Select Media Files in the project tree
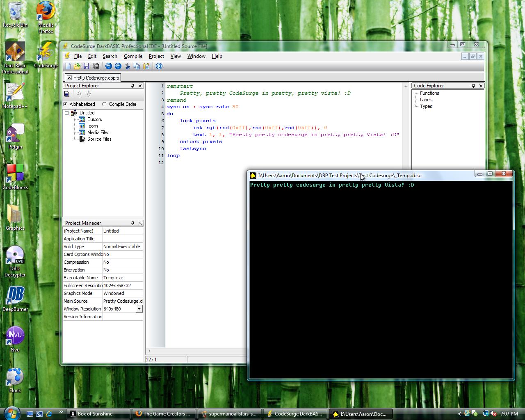 tap(98, 132)
